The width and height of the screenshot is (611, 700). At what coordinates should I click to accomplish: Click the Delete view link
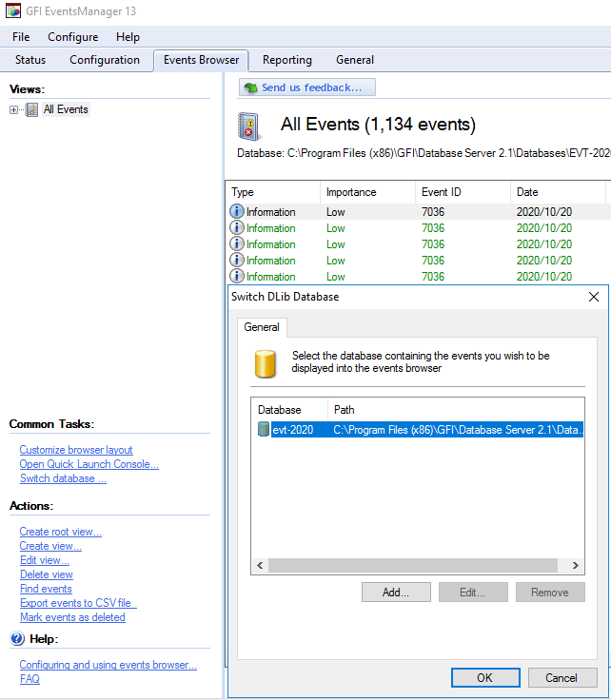pyautogui.click(x=47, y=574)
